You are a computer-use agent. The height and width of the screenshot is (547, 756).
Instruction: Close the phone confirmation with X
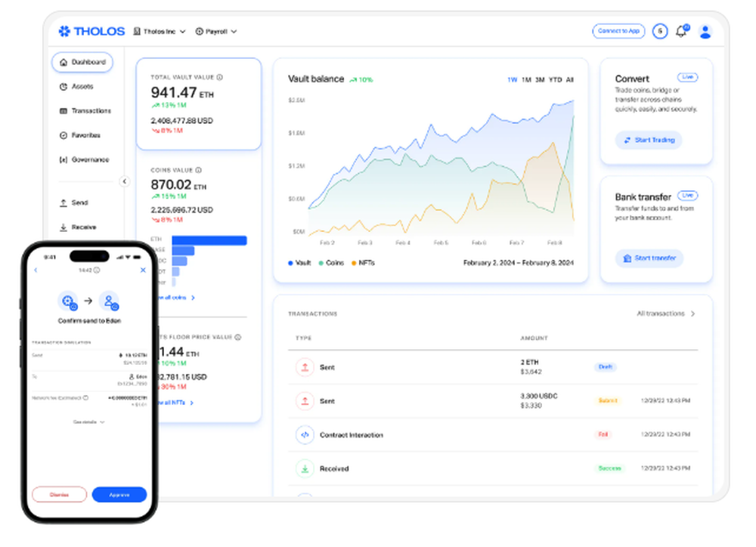coord(143,270)
